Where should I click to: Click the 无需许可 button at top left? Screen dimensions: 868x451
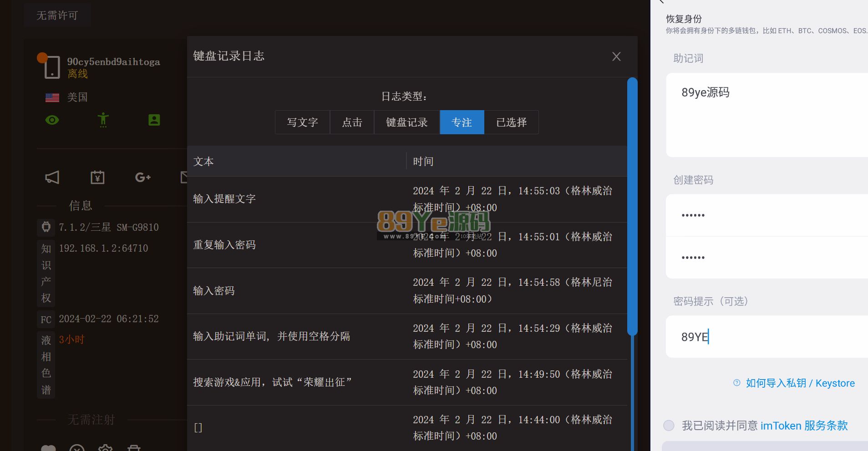[57, 15]
